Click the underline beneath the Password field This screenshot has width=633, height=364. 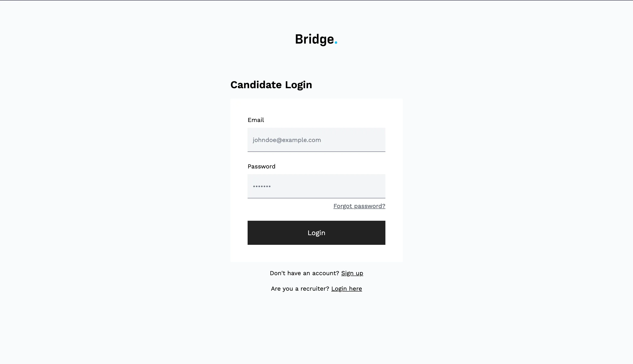coord(316,198)
